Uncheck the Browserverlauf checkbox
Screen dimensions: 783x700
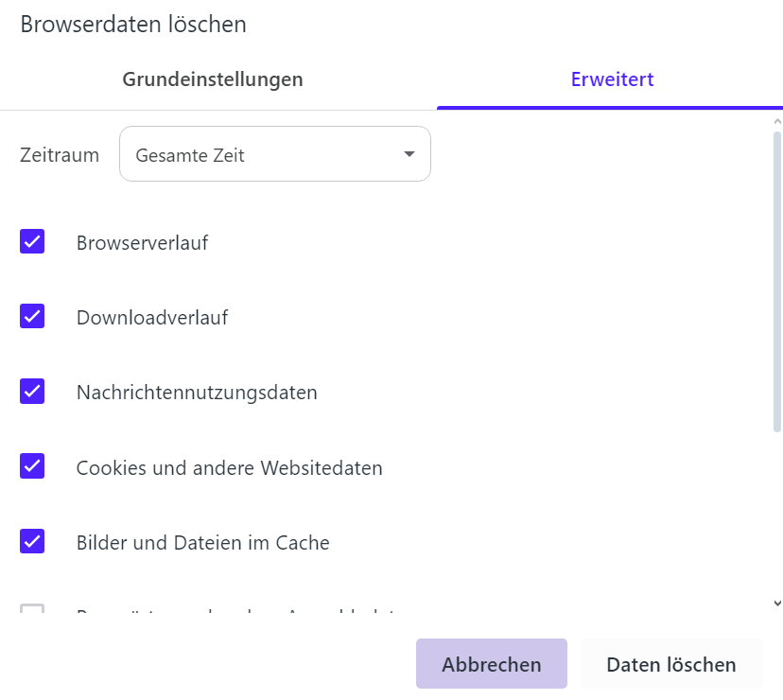coord(32,241)
